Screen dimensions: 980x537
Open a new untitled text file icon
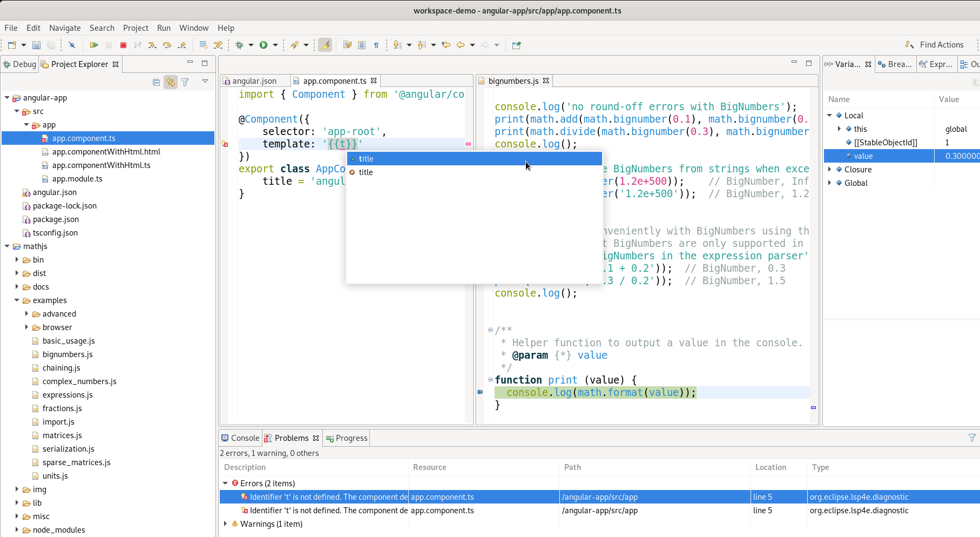click(12, 45)
